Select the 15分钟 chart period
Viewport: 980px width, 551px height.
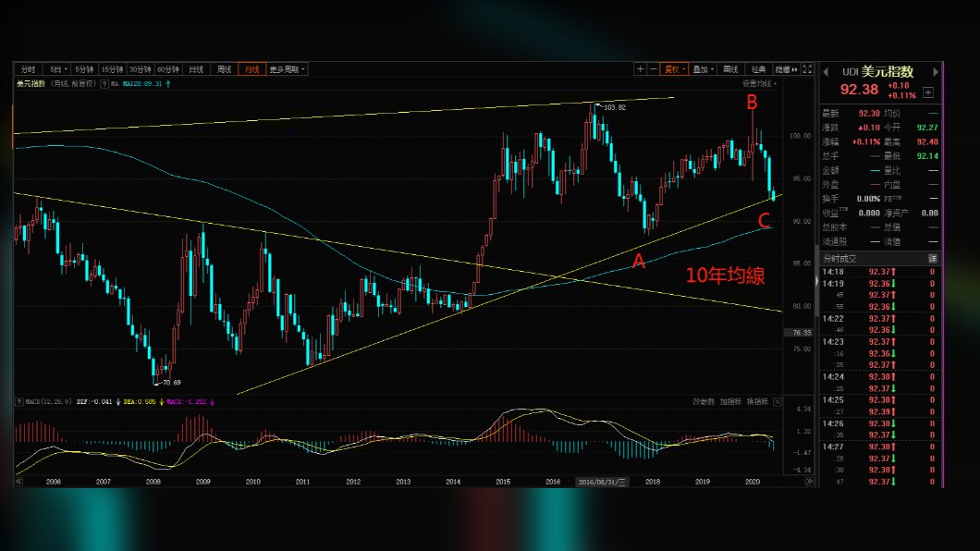113,69
